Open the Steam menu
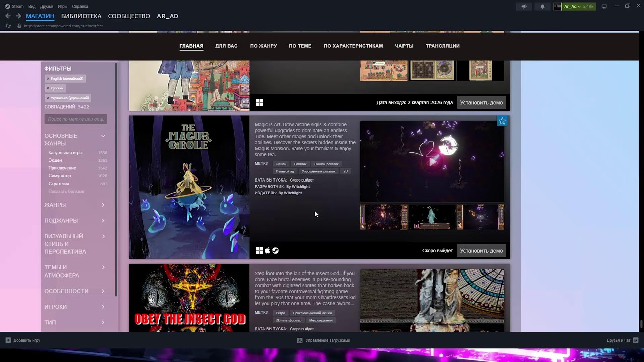 (x=18, y=7)
